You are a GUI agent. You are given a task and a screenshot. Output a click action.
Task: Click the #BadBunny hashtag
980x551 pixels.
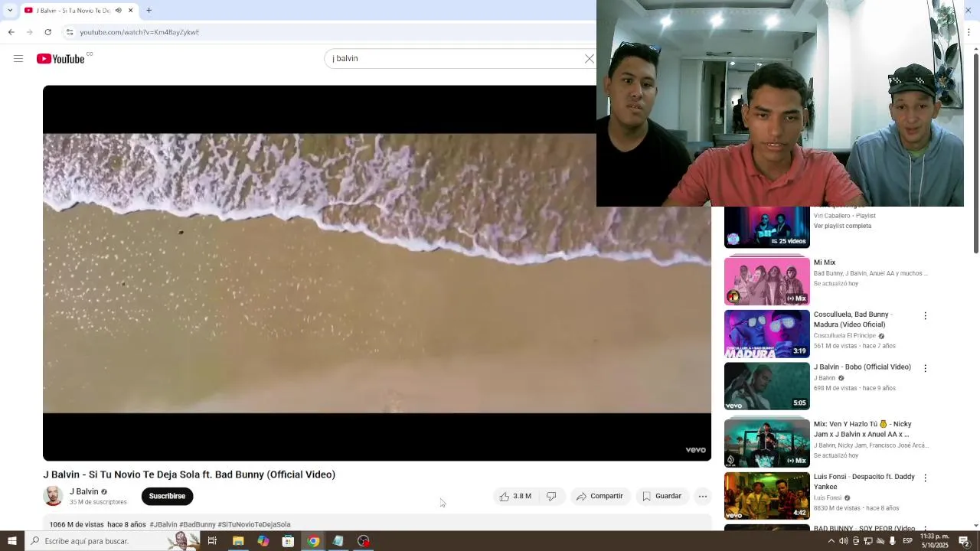point(198,525)
